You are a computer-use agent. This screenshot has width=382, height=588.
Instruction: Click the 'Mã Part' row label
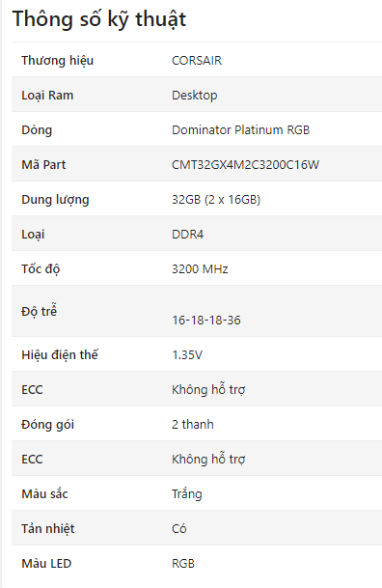coord(43,165)
